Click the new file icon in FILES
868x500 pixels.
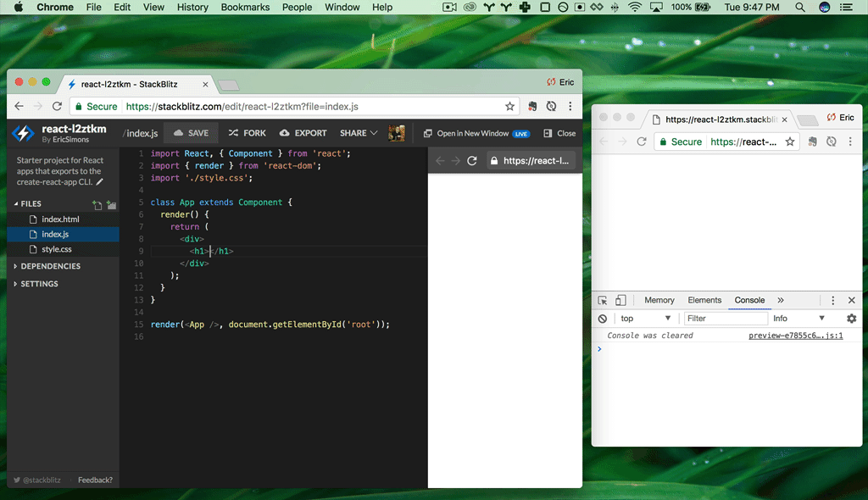point(97,205)
